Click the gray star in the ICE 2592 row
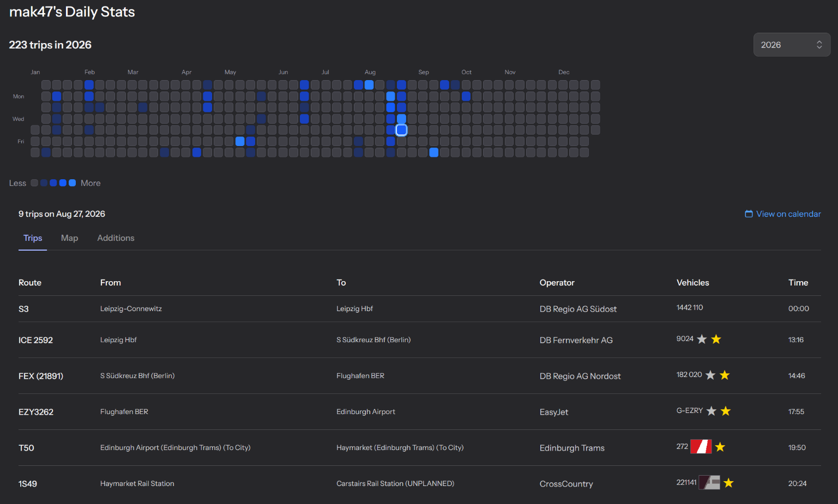Image resolution: width=838 pixels, height=504 pixels. pos(702,339)
